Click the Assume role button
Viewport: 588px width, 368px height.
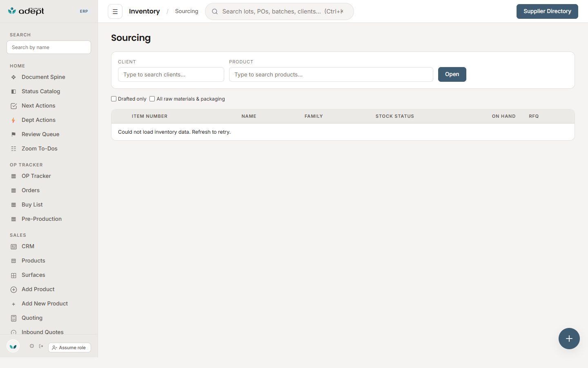click(69, 348)
